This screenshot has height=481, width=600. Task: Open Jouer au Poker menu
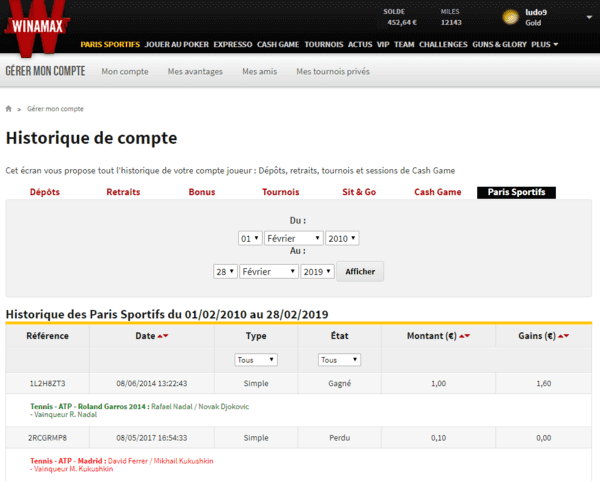(x=177, y=44)
